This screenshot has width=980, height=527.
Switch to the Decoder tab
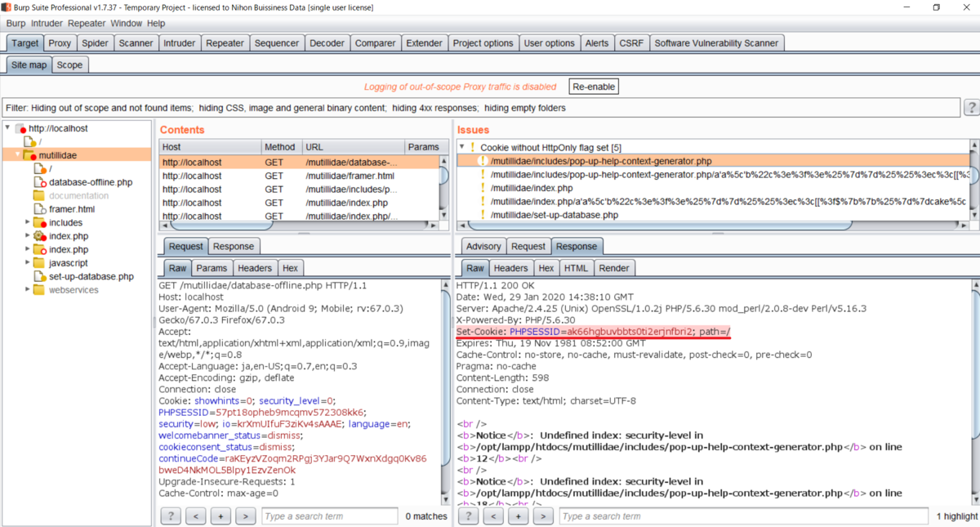(327, 43)
